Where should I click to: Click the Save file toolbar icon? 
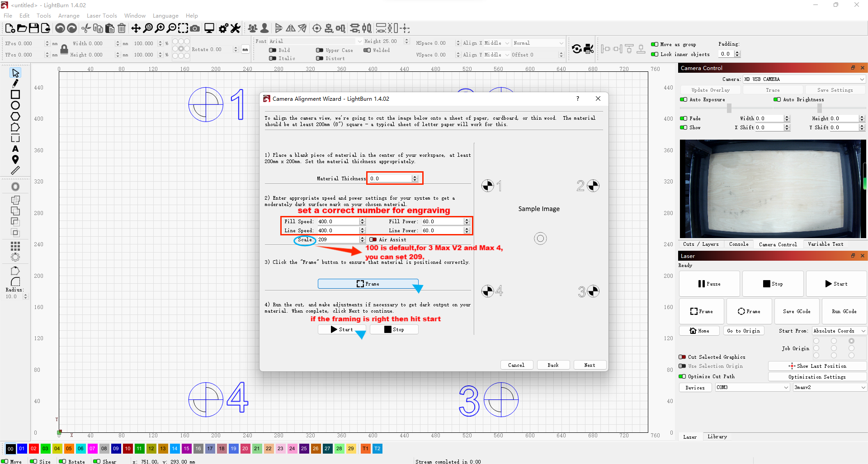pos(34,28)
